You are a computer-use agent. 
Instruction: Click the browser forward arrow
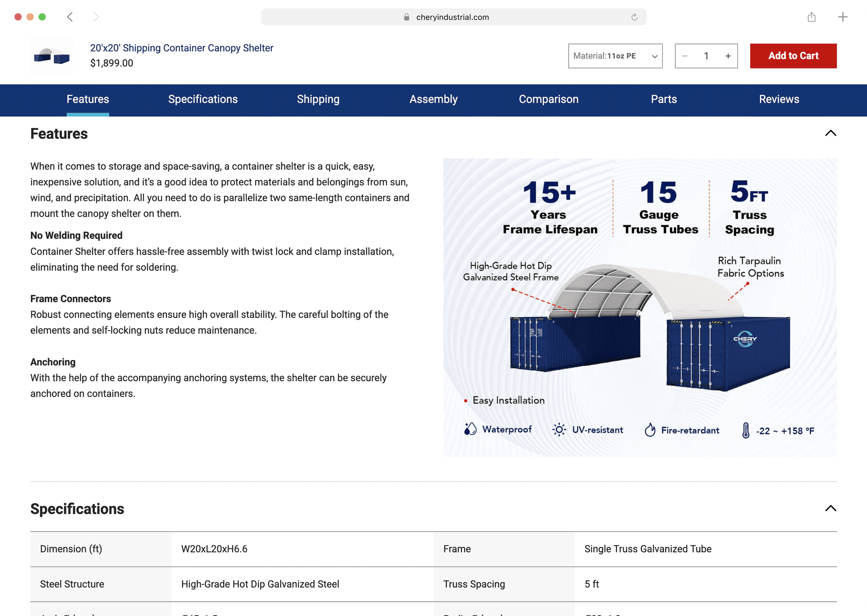[x=96, y=17]
